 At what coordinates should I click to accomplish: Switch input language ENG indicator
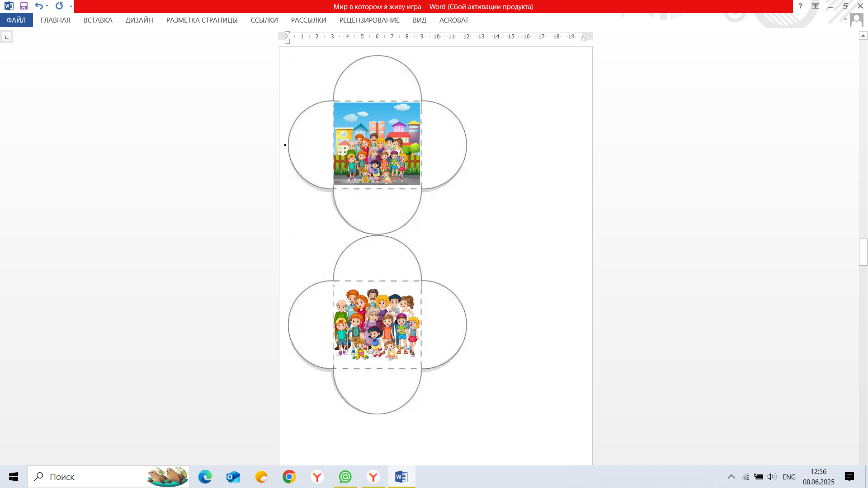(789, 477)
